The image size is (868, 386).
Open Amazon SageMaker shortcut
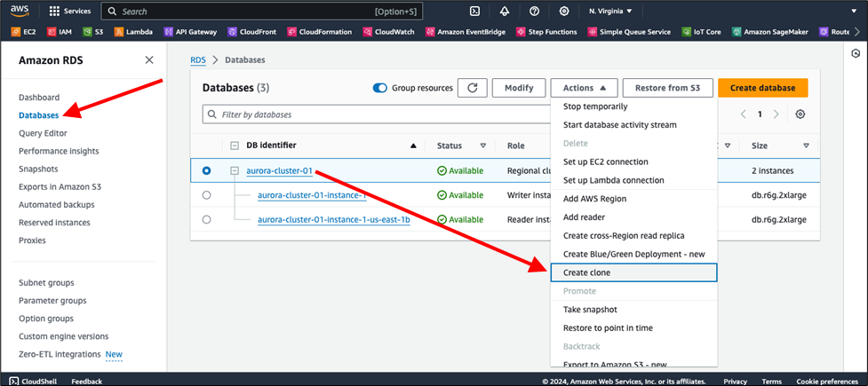pos(770,32)
